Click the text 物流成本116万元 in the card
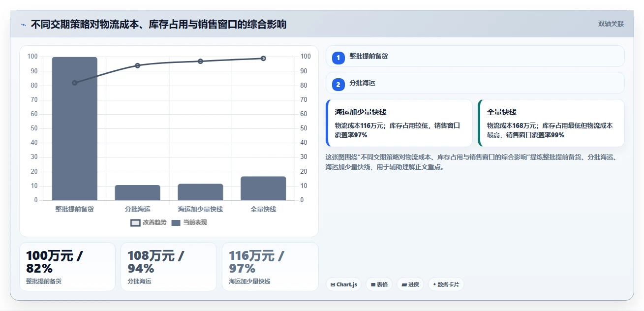This screenshot has width=644, height=311. click(x=360, y=125)
